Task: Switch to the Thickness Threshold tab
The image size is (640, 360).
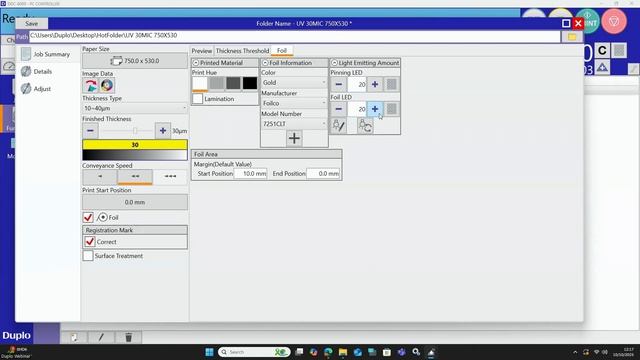Action: (x=242, y=51)
